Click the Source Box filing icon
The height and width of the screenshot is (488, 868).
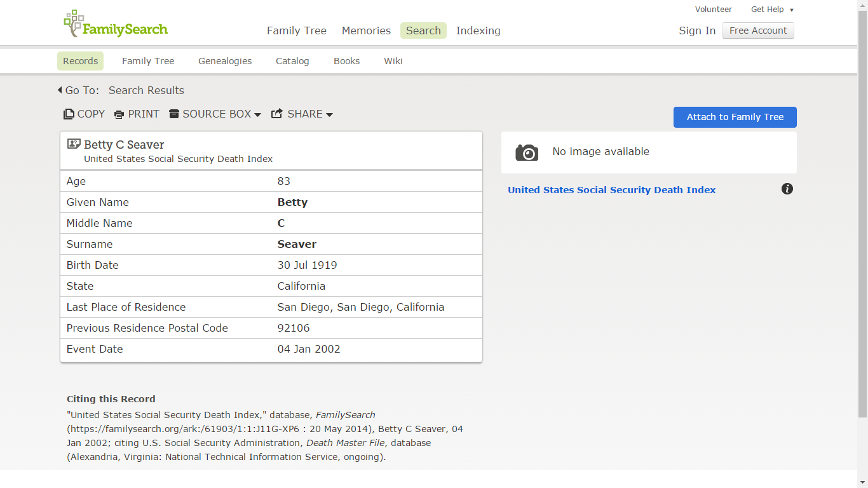click(174, 114)
